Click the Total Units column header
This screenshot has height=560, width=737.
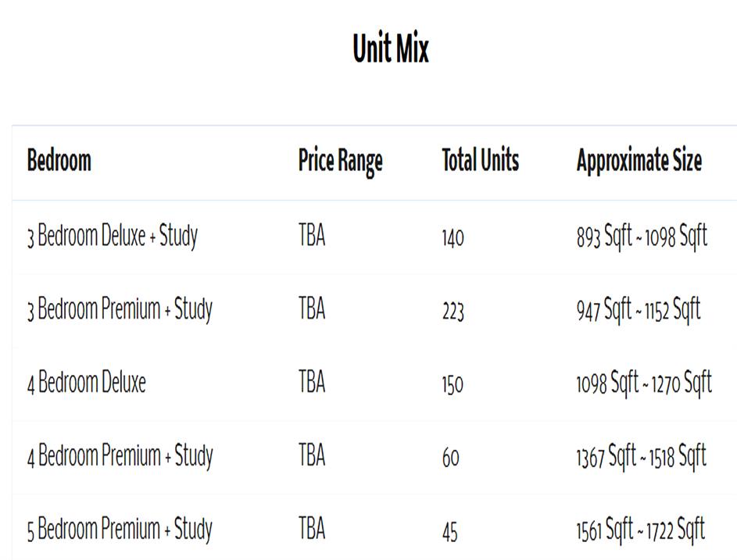tap(480, 161)
